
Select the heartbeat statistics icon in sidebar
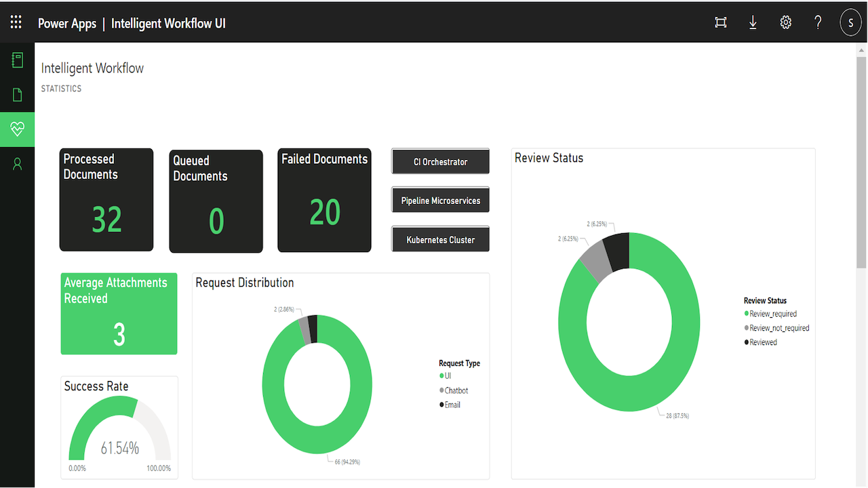click(18, 129)
